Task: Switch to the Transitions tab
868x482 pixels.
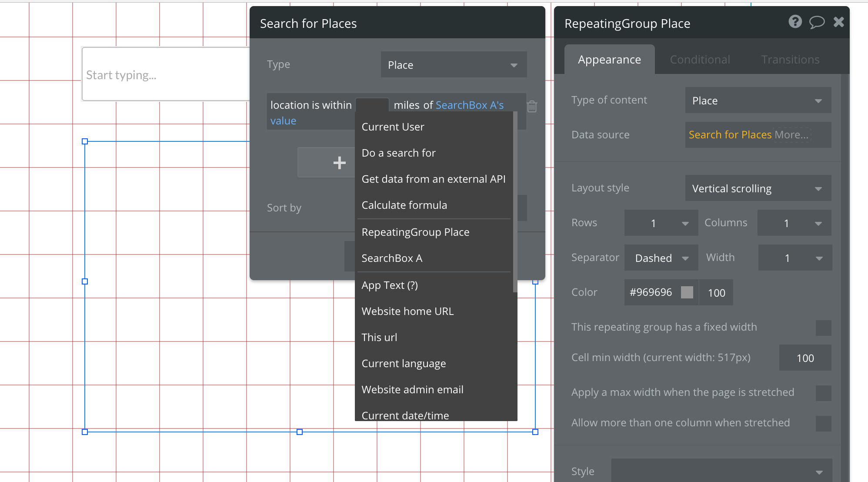Action: [x=790, y=60]
